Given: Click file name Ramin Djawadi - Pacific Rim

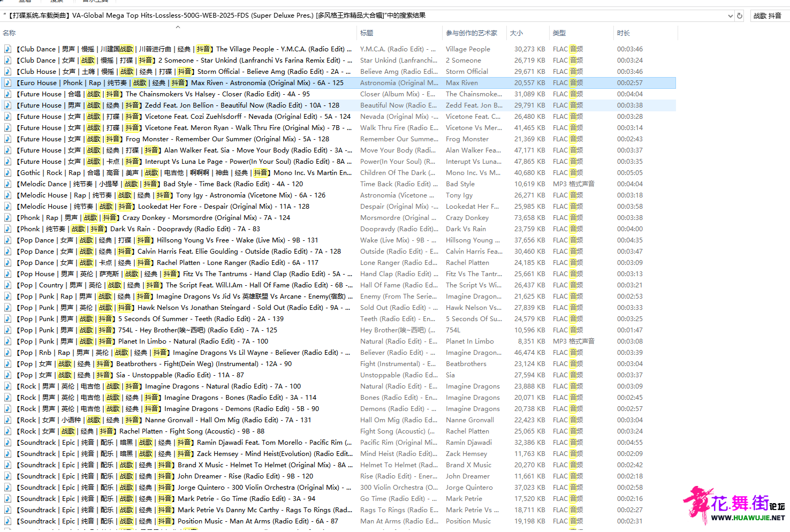Looking at the screenshot, I should pos(184,443).
